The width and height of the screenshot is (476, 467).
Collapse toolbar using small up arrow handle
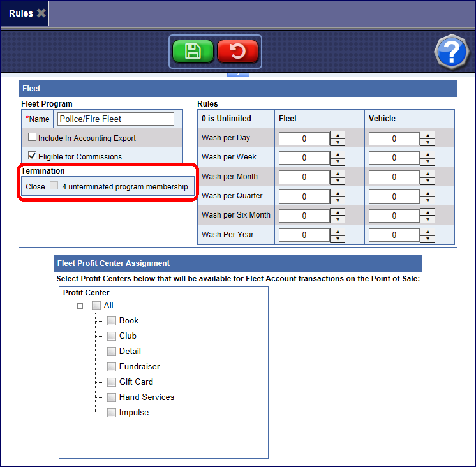tap(237, 75)
